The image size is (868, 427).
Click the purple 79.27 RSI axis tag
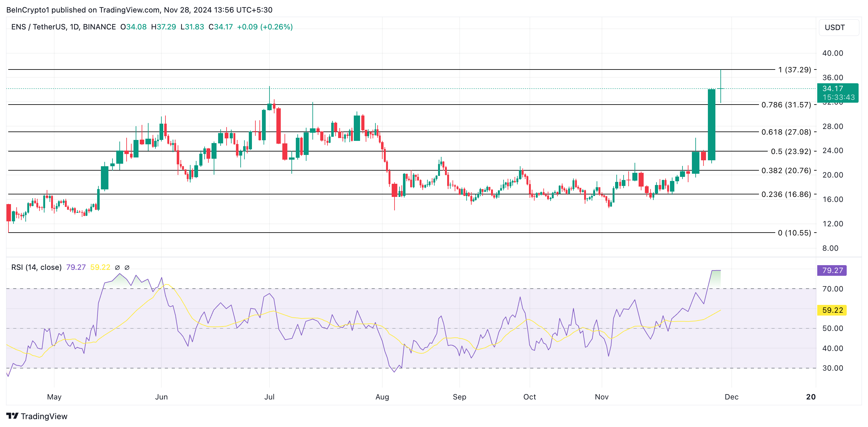point(832,270)
